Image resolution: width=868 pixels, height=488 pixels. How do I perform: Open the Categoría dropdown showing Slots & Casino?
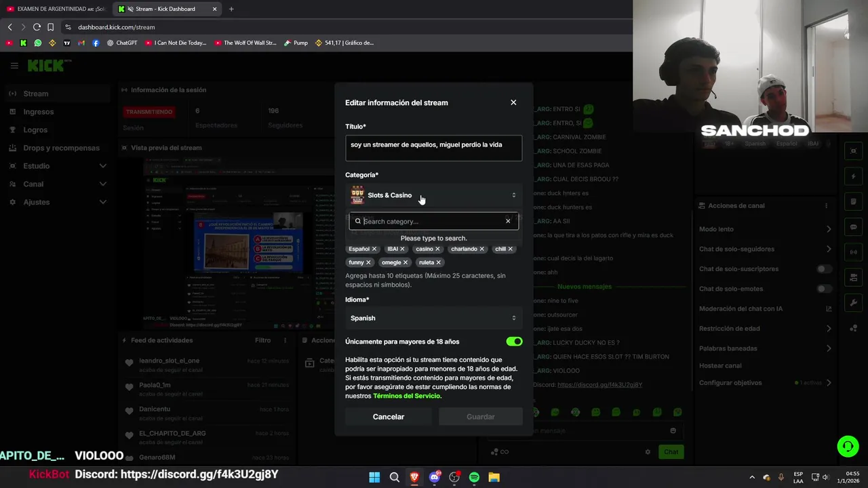(433, 195)
